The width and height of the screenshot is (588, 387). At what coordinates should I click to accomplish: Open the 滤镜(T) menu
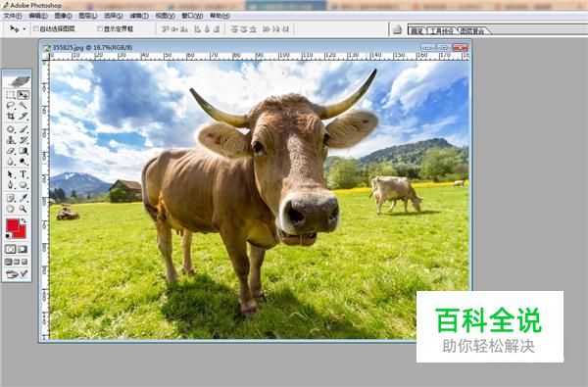[139, 16]
